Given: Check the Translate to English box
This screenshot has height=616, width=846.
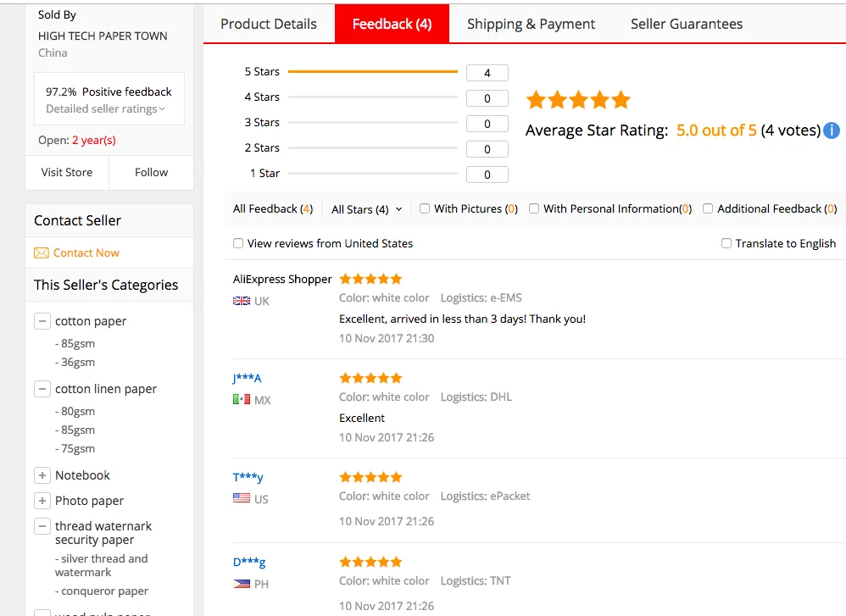Looking at the screenshot, I should pyautogui.click(x=726, y=243).
